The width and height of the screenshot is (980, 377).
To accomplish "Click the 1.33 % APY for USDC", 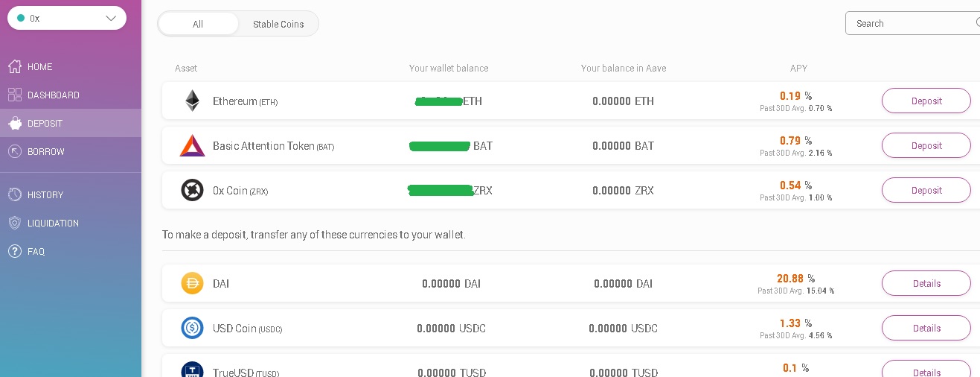I will point(795,323).
